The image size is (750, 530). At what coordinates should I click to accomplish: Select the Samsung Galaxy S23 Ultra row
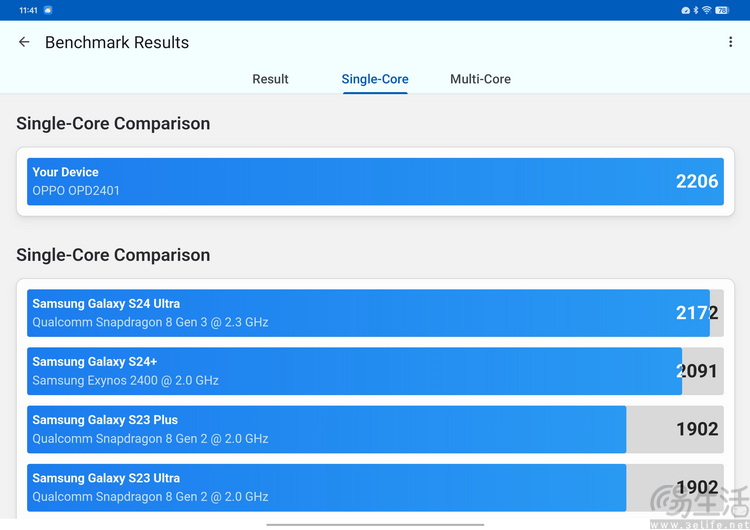point(375,487)
